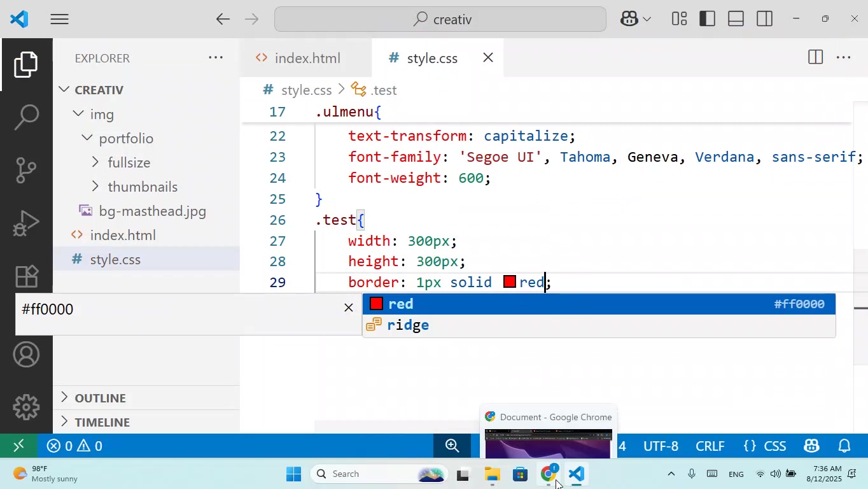Click the red color swatch on line 29

click(509, 282)
